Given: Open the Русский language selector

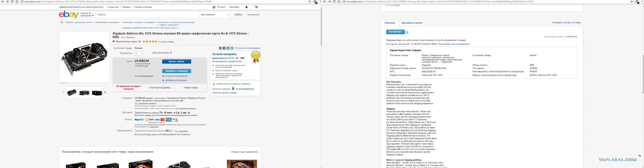Looking at the screenshot, I should pos(221,7).
